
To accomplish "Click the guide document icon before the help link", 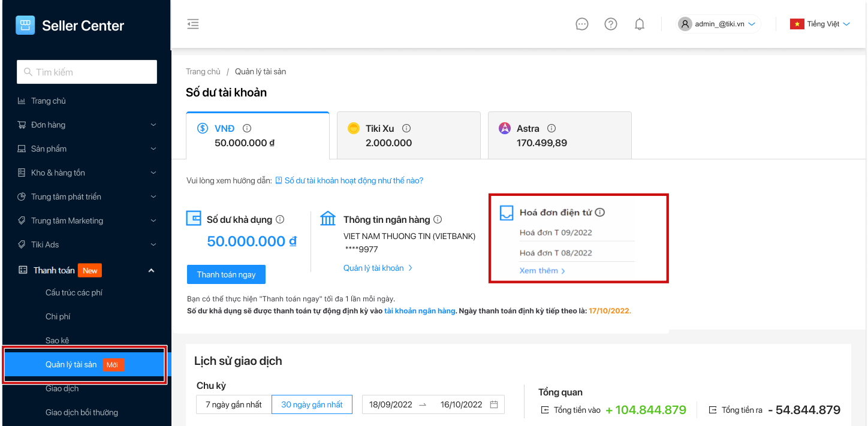I will coord(279,180).
